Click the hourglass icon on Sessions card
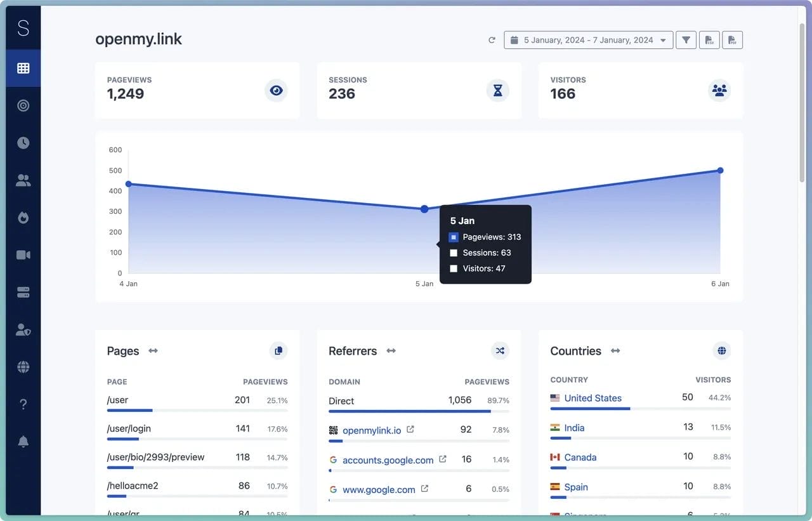Screen dimensions: 812x521 498,91
